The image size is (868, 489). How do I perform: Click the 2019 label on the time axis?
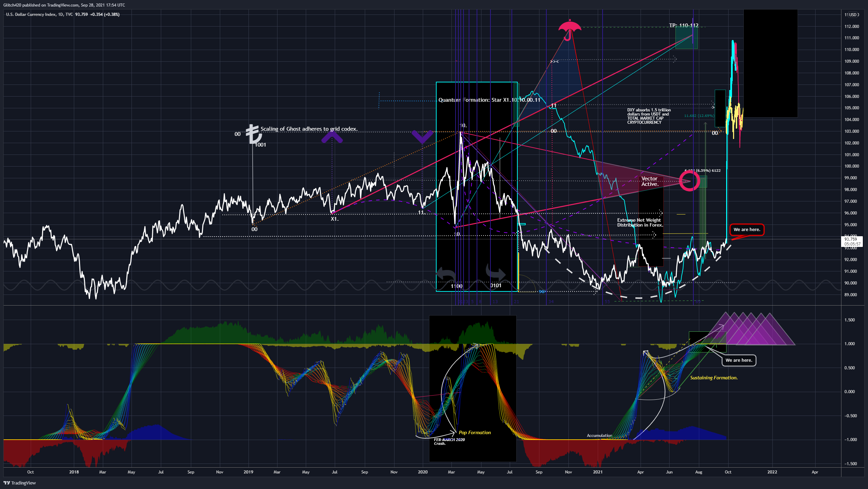pos(248,472)
